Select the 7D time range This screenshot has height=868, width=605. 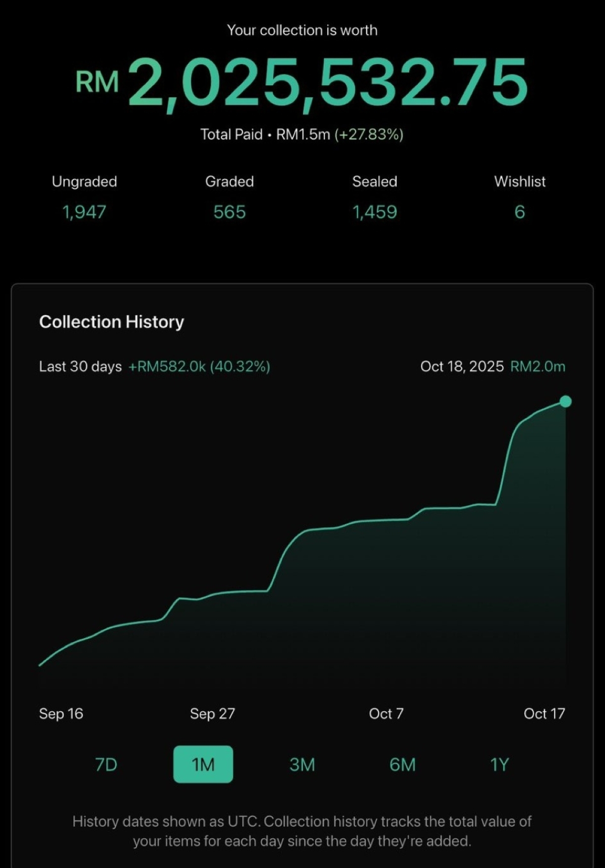(106, 764)
